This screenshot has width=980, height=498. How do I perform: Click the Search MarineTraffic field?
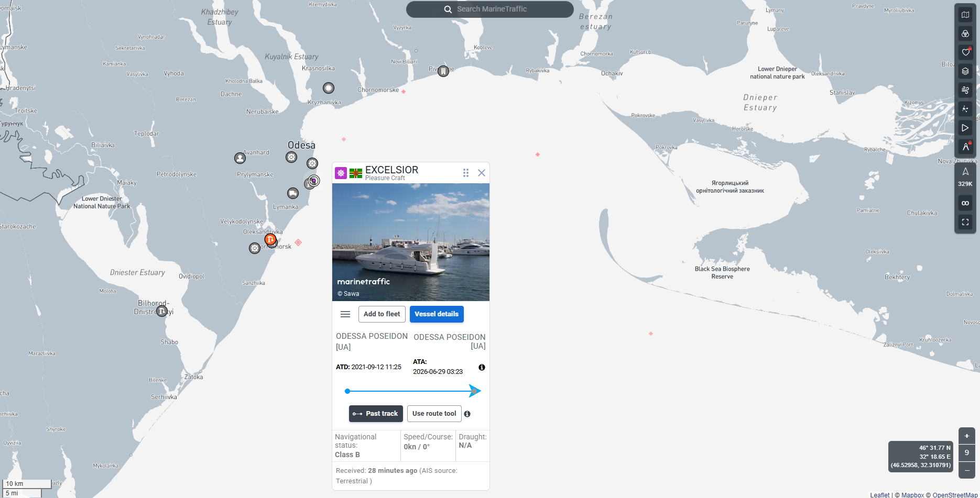pos(490,9)
